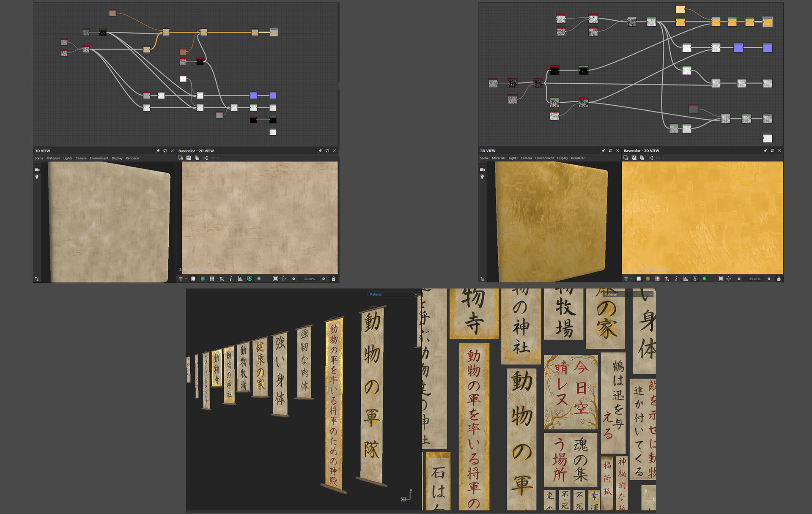Viewport: 812px width, 514px height.
Task: Open channel layers dropdown in gold 2D view
Action: coord(628,279)
